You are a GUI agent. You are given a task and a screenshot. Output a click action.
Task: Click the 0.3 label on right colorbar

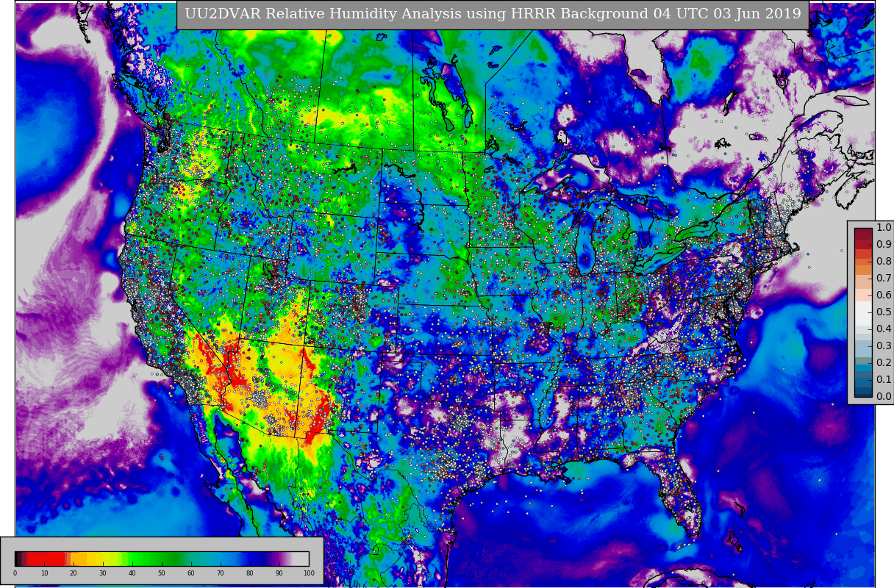pos(884,346)
